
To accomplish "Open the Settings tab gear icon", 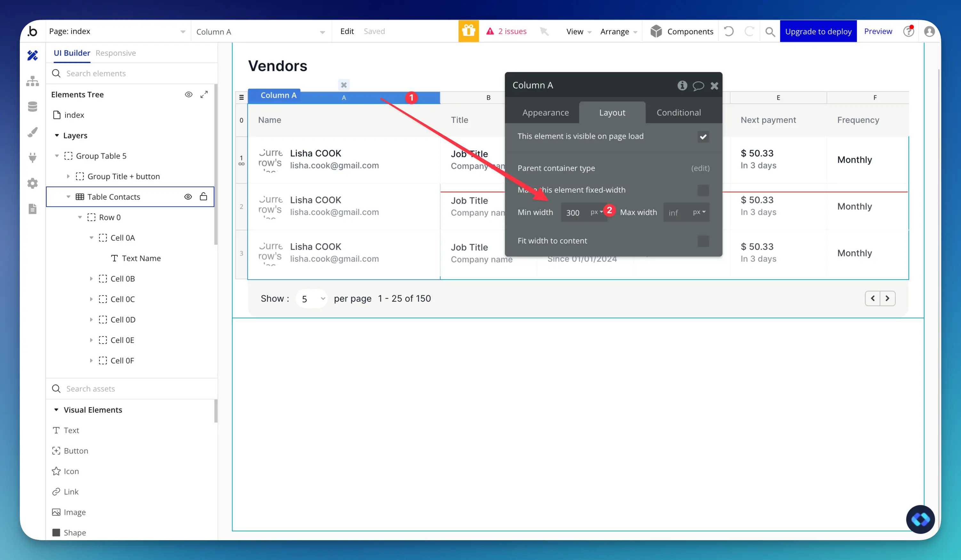I will [33, 183].
